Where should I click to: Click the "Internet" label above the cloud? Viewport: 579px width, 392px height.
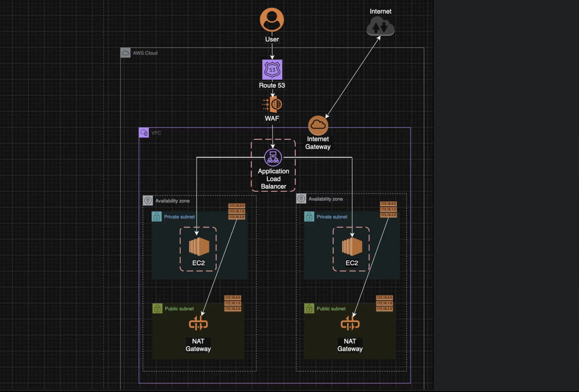[380, 11]
